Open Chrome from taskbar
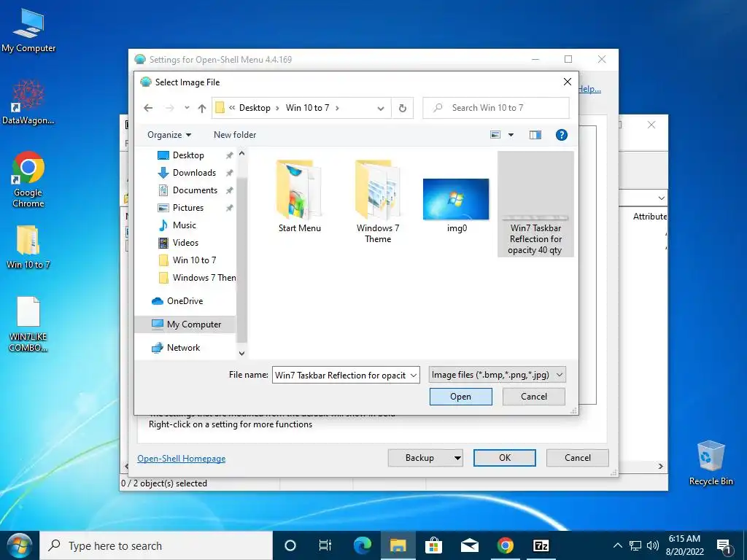The image size is (747, 560). click(505, 545)
